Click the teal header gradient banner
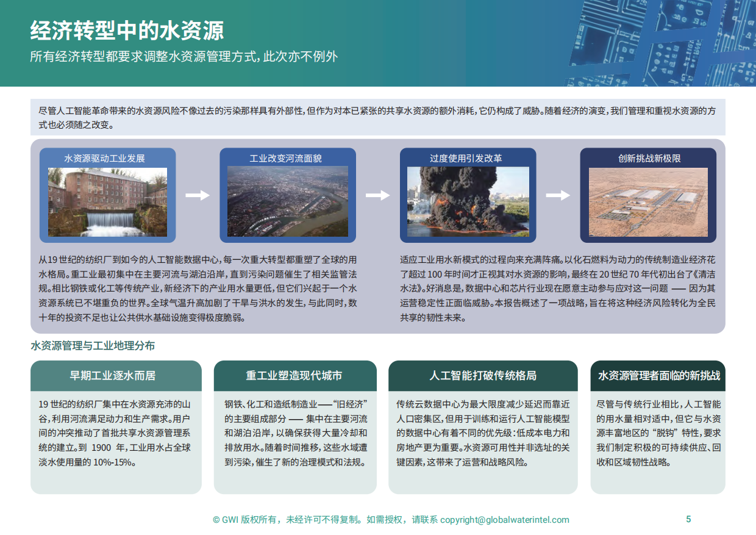 [x=274, y=43]
